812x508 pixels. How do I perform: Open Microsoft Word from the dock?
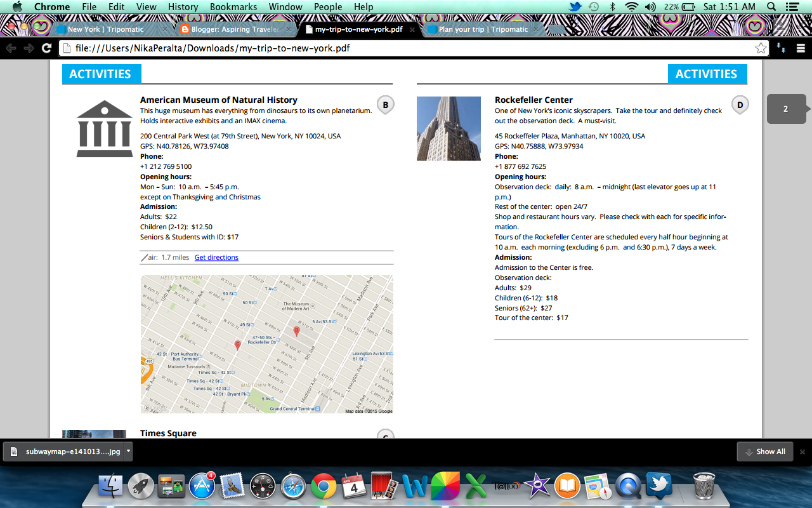coord(415,486)
